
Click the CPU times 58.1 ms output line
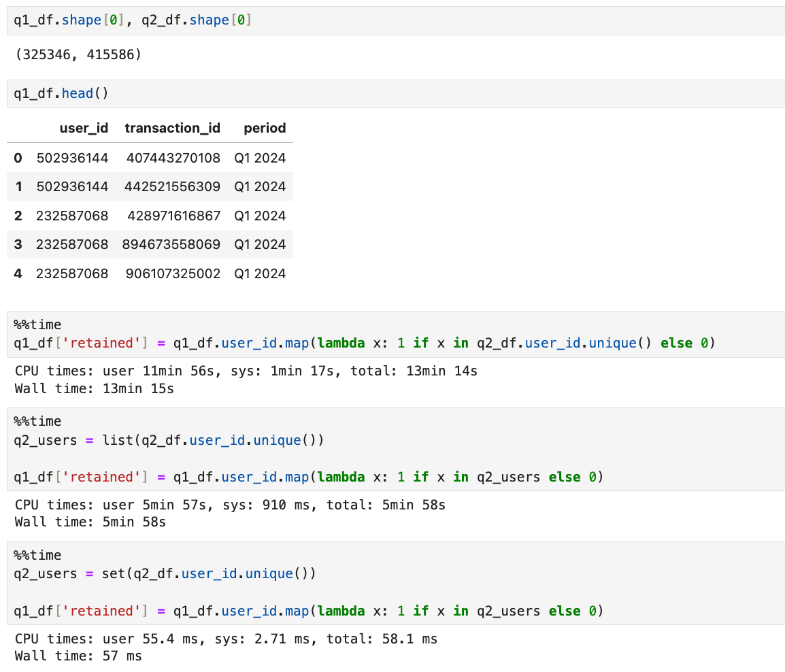pos(226,639)
